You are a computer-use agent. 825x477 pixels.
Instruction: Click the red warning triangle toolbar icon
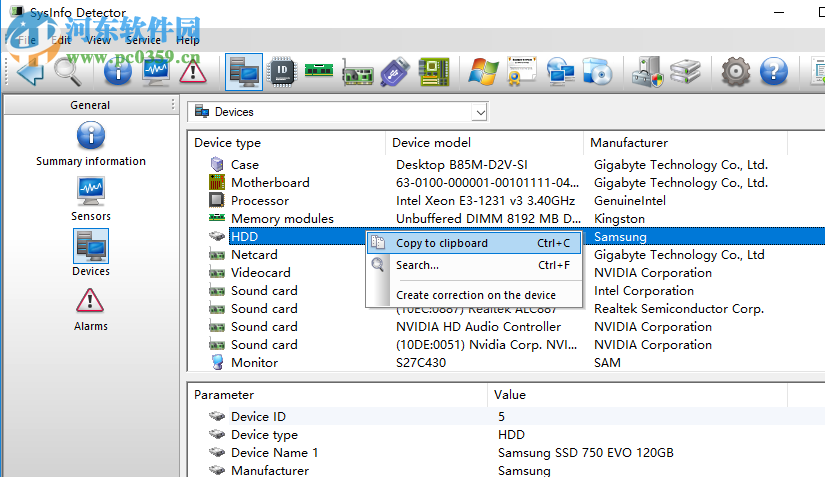pyautogui.click(x=193, y=72)
